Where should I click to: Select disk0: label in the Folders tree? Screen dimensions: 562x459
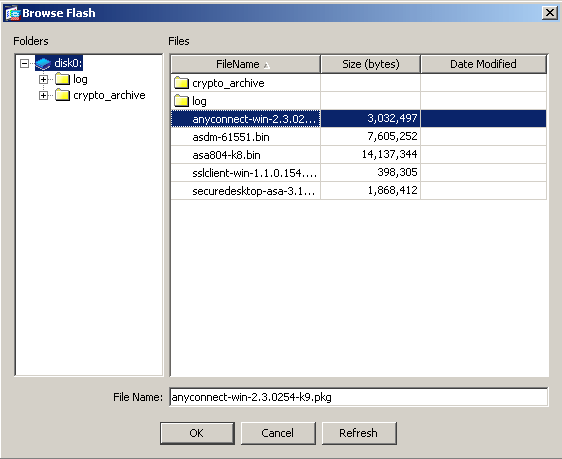(68, 63)
